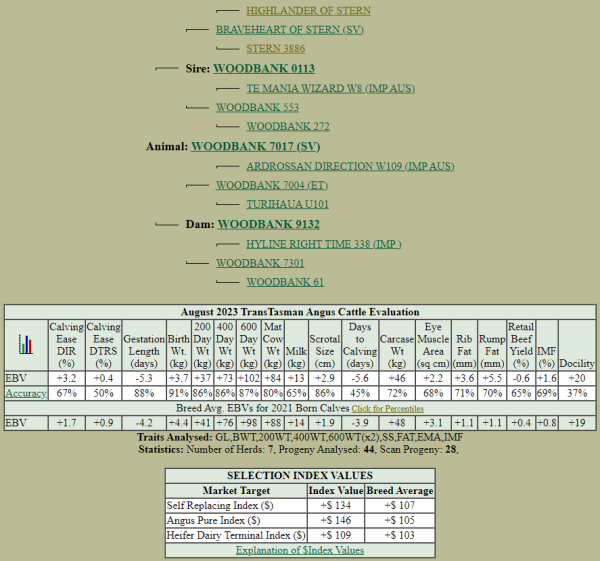Image resolution: width=600 pixels, height=561 pixels.
Task: Select docility EBV +20
Action: coord(577,378)
